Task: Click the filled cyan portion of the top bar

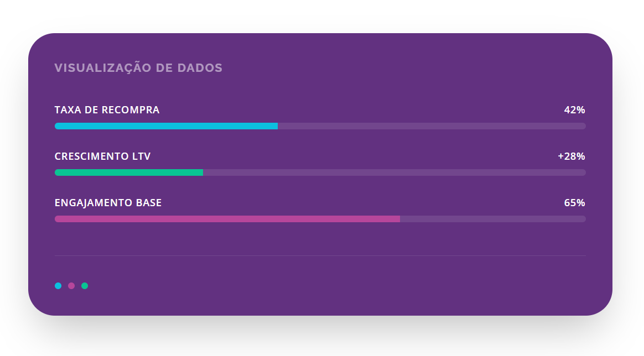Action: tap(166, 126)
